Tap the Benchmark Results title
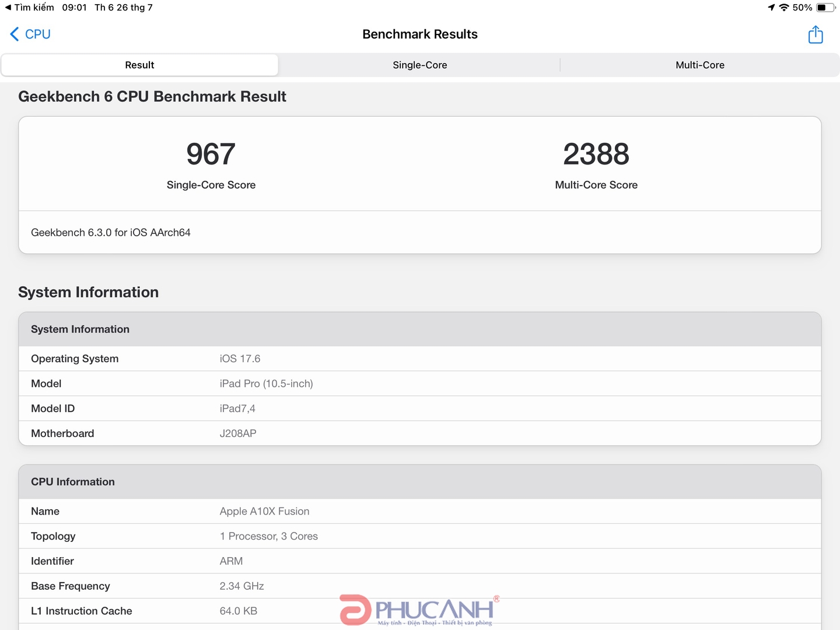This screenshot has height=630, width=840. 420,34
